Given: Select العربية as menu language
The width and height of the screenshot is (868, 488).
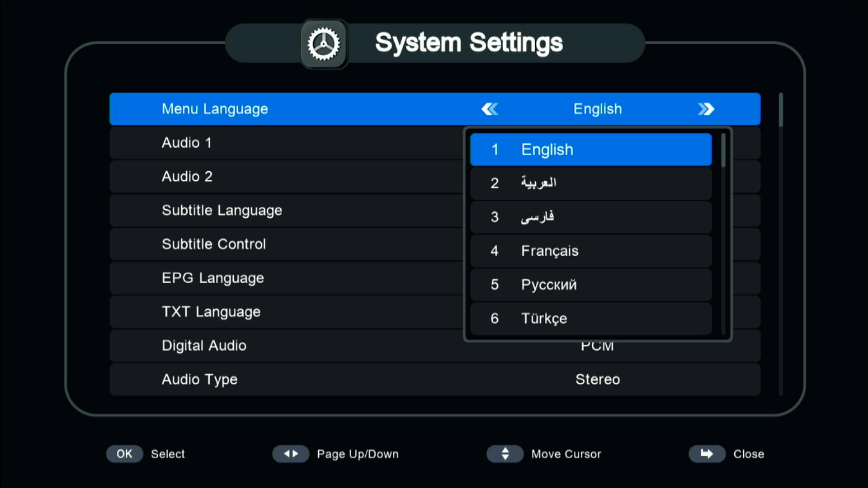Looking at the screenshot, I should point(591,183).
